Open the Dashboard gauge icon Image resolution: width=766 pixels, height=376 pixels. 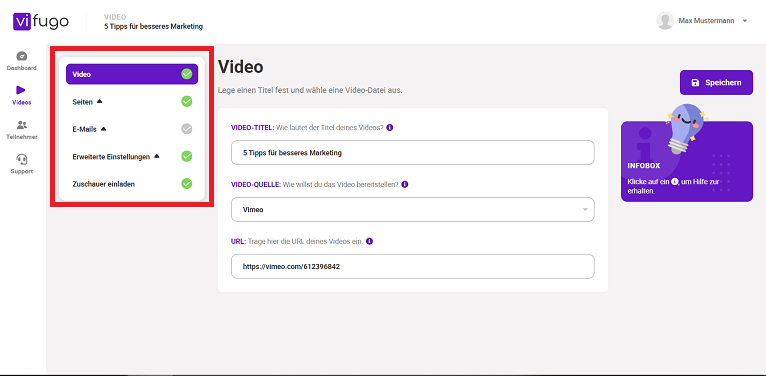21,56
